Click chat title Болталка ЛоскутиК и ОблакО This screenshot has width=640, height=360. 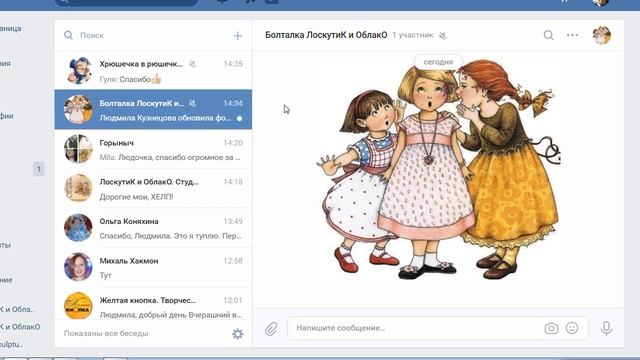click(326, 35)
